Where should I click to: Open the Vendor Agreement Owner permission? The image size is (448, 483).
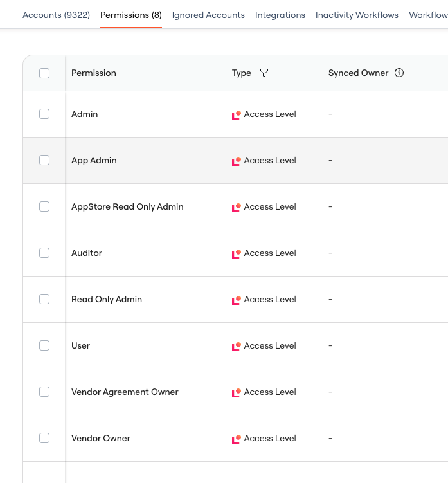coord(125,392)
